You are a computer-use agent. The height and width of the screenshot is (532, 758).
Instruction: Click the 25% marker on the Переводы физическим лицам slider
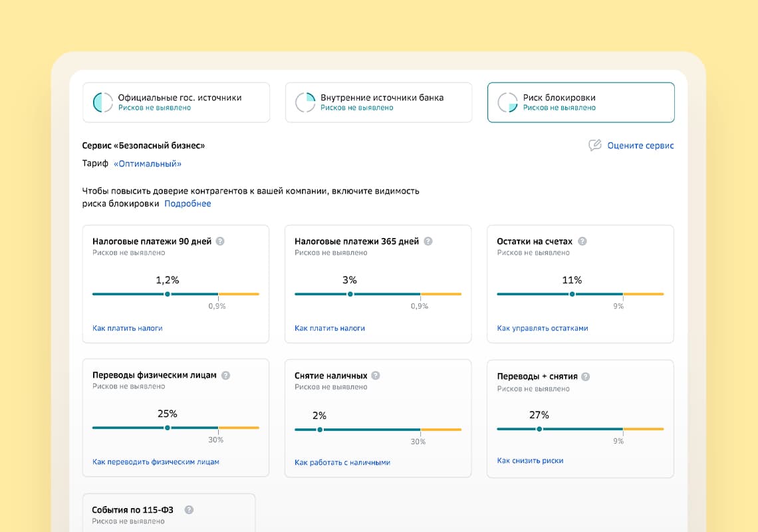[168, 428]
